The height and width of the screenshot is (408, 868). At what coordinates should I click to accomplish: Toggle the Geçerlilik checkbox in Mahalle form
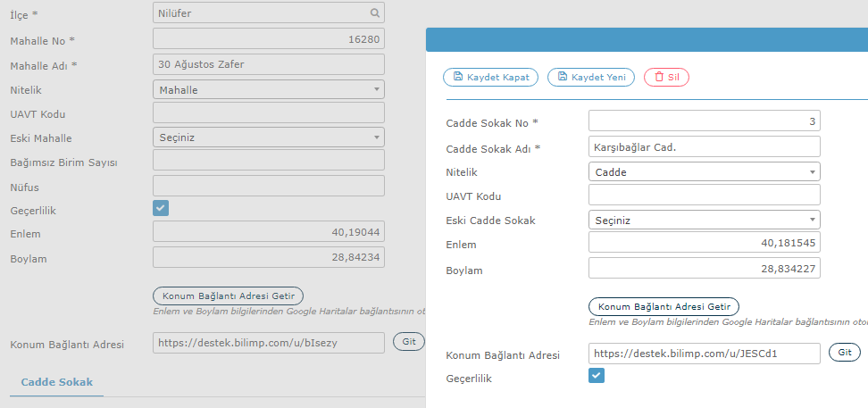[161, 208]
